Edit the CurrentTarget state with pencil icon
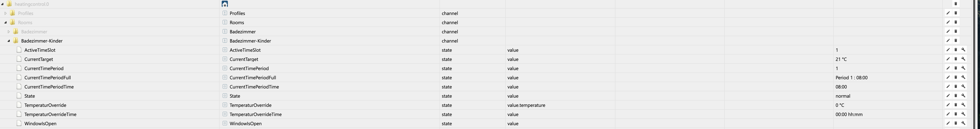980x129 pixels. pos(948,59)
